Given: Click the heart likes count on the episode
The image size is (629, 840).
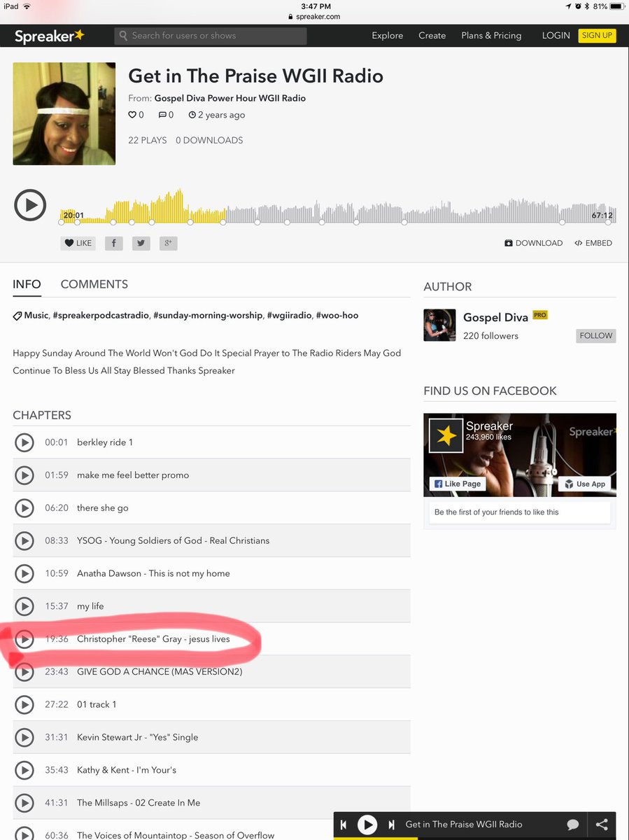Looking at the screenshot, I should pos(136,115).
